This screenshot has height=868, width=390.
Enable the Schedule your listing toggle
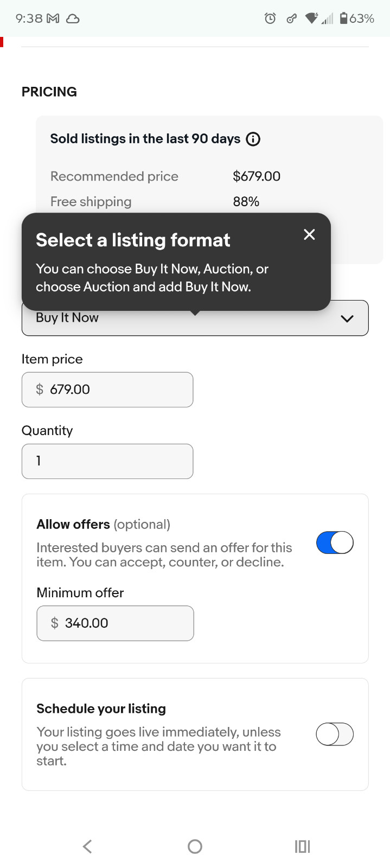(335, 734)
